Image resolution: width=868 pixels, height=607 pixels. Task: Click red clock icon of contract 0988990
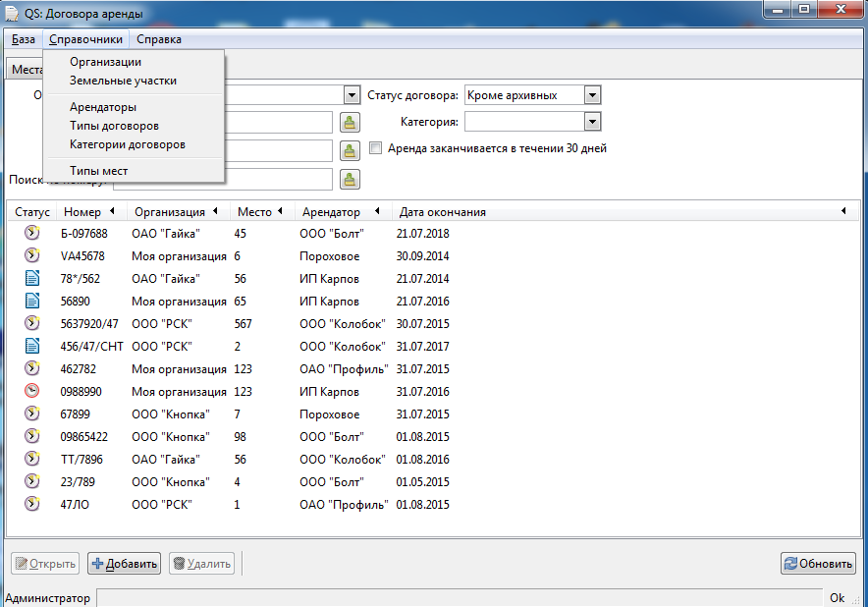[32, 391]
